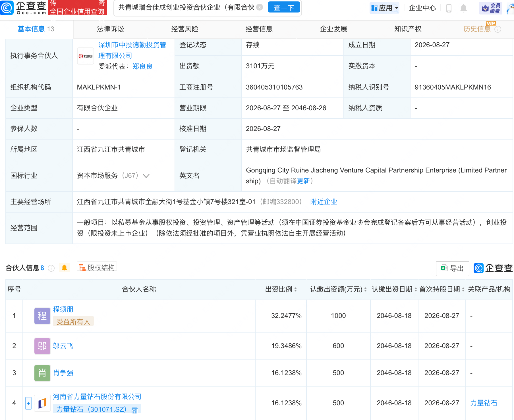This screenshot has height=420, width=514.
Task: Click taxpayer ID 91360405MAKLPKMN16
Action: click(453, 87)
